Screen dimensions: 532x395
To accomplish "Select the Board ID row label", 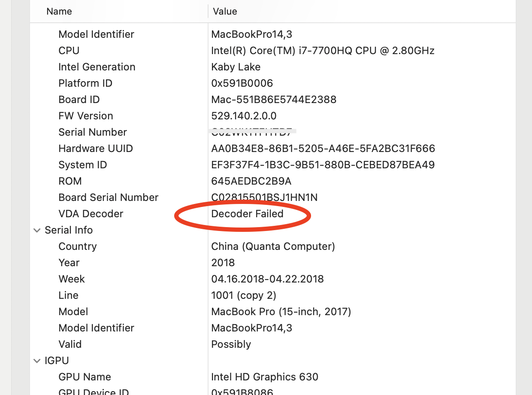I will pyautogui.click(x=79, y=100).
